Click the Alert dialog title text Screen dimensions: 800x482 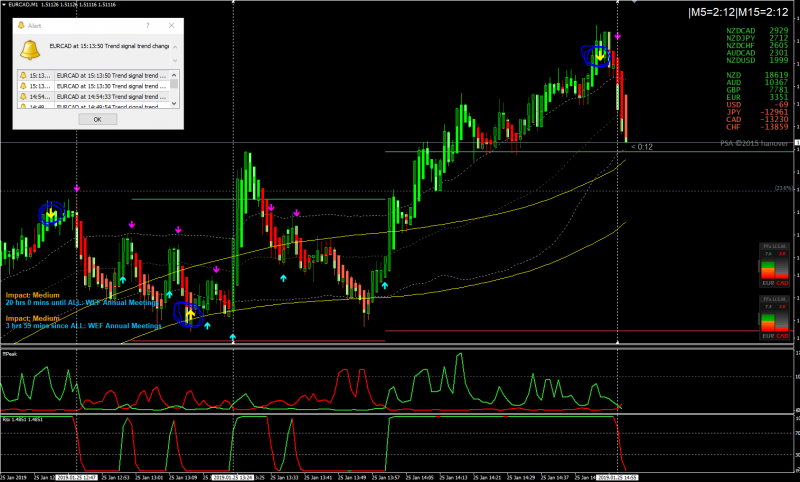(34, 26)
